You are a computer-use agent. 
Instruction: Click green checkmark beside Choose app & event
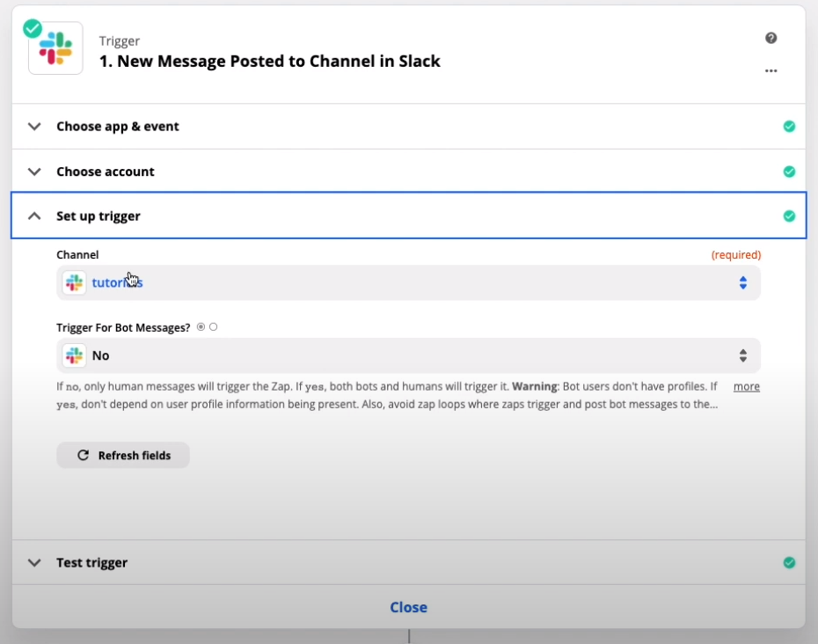[789, 127]
